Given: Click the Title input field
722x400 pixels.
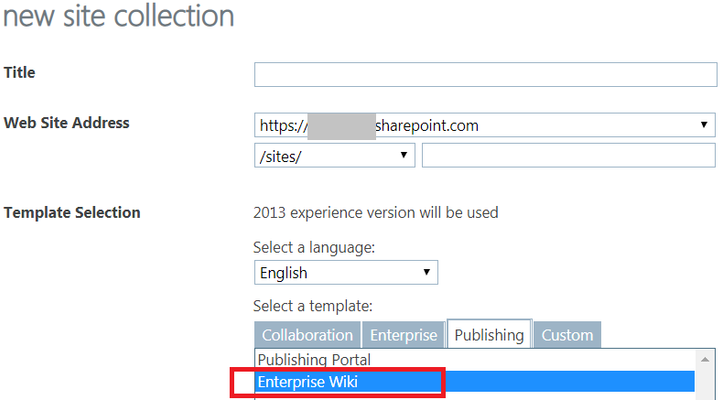Looking at the screenshot, I should [x=485, y=75].
